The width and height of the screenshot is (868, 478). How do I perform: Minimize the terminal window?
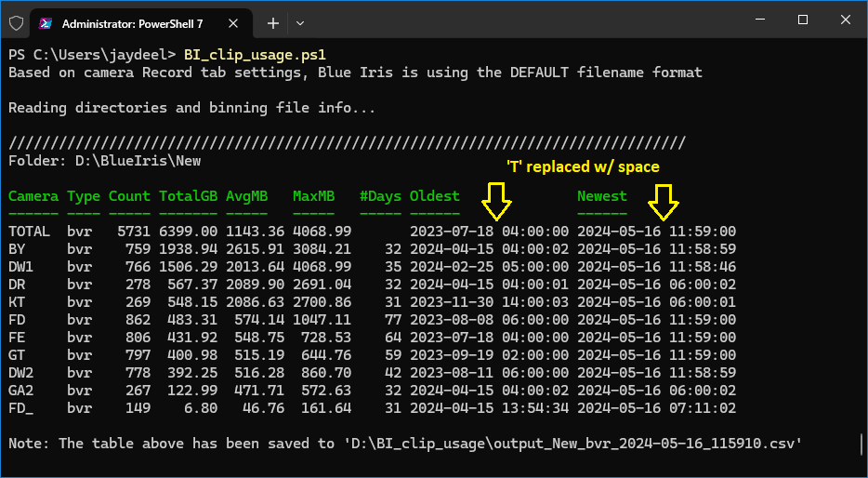click(760, 20)
